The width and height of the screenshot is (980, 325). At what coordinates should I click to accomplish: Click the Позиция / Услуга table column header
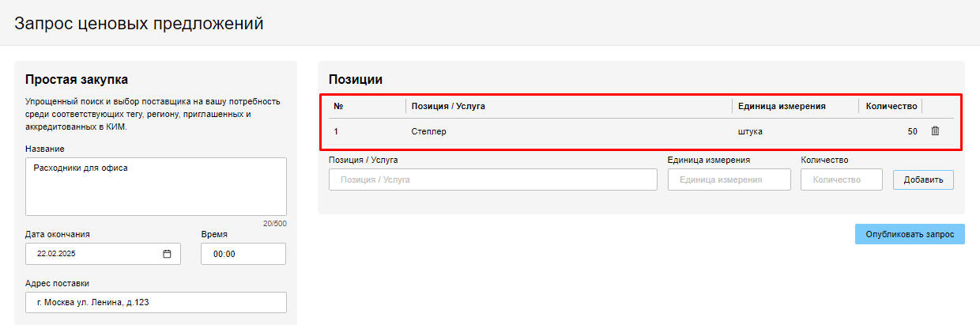(448, 106)
